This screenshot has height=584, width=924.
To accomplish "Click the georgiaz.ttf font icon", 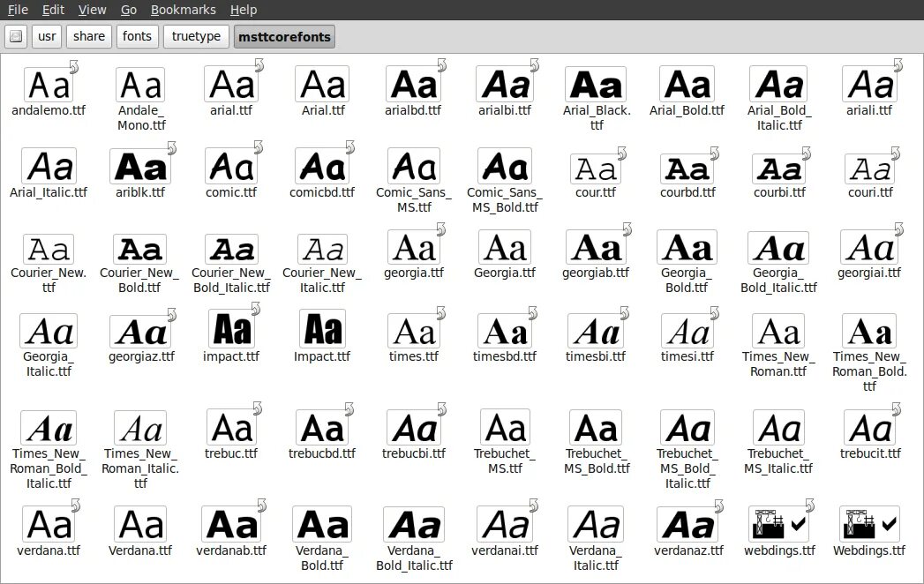I will click(x=140, y=331).
